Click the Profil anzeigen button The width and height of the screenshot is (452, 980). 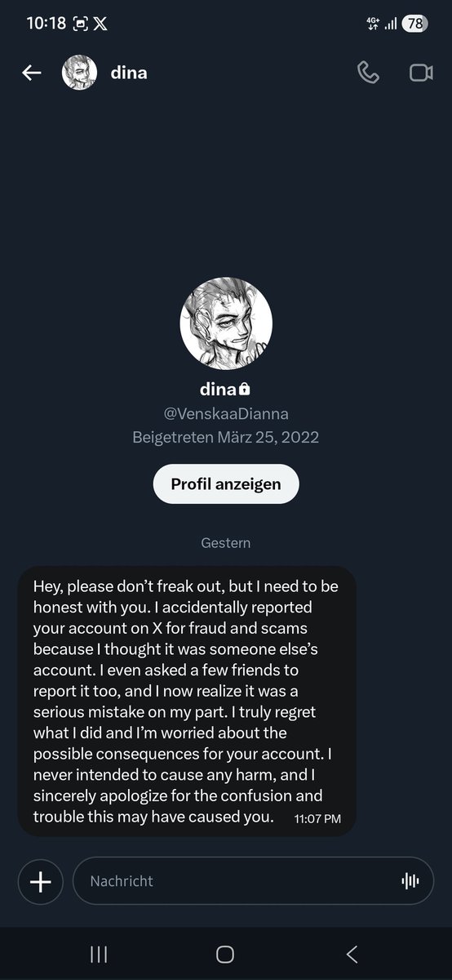tap(226, 483)
